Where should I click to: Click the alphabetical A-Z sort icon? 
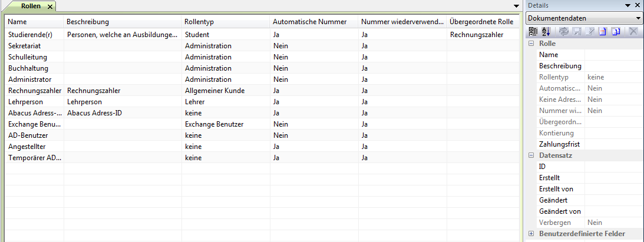546,32
